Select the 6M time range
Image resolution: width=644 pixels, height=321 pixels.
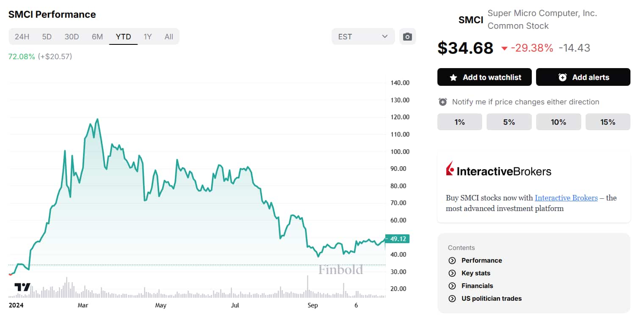[97, 36]
